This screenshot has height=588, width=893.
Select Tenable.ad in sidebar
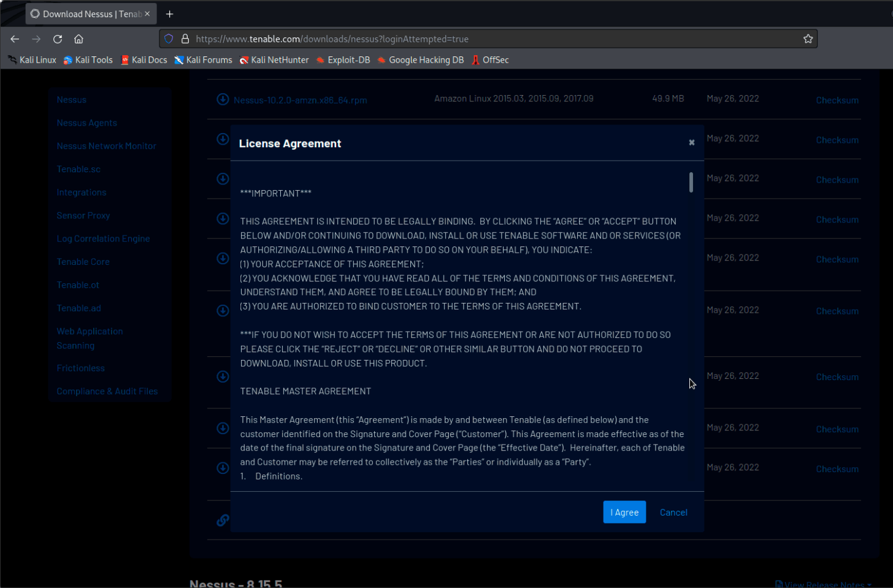pos(79,308)
